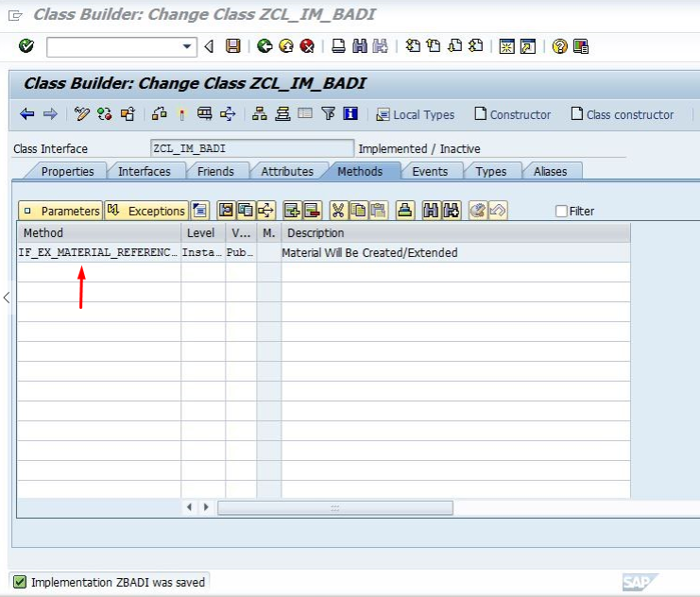
Task: Click the Redefine method icon
Action: click(478, 211)
